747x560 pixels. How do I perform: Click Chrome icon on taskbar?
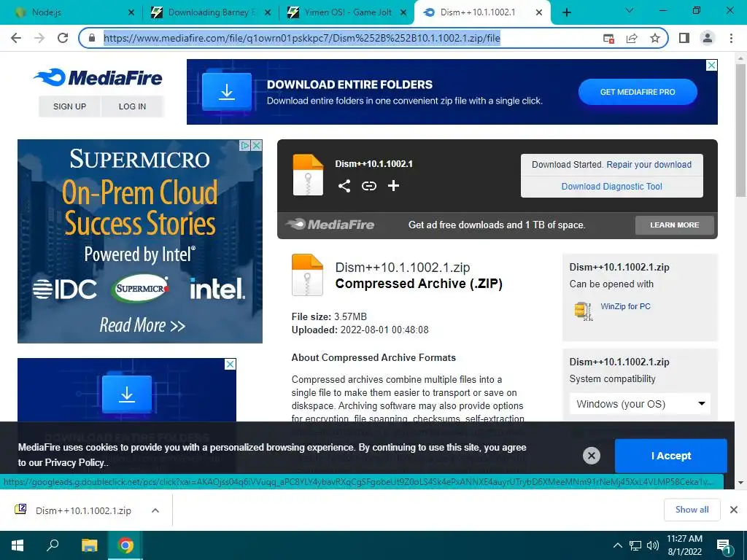pyautogui.click(x=125, y=545)
